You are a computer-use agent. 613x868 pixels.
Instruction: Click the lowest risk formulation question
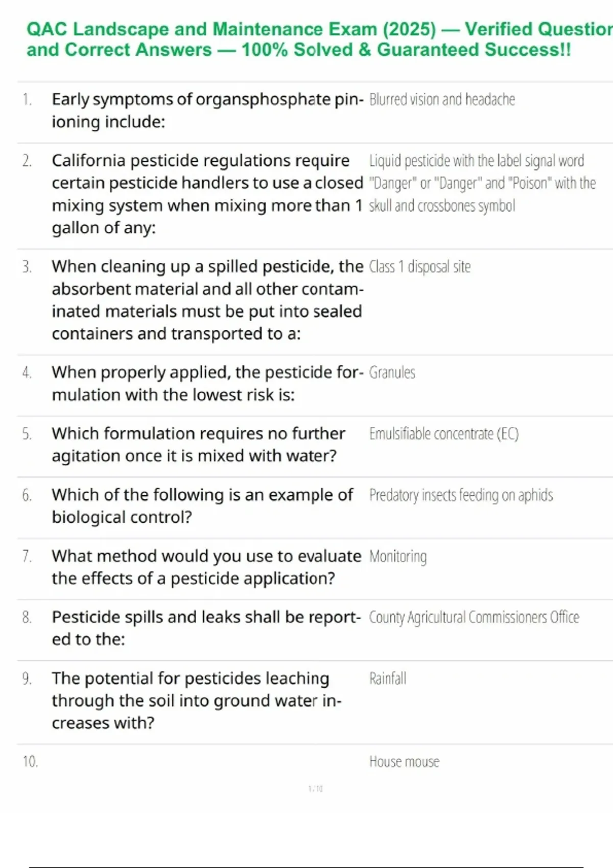click(x=207, y=383)
